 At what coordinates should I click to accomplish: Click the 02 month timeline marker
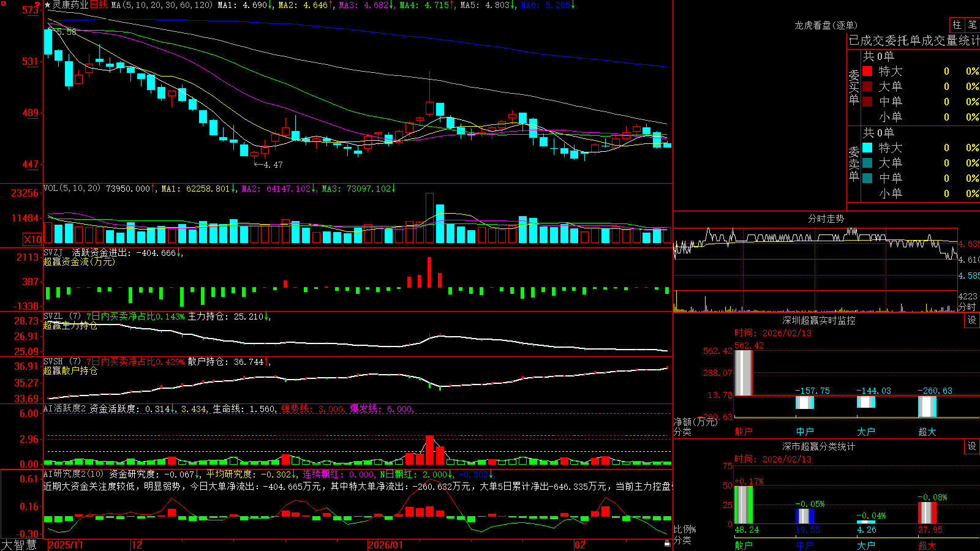coord(580,545)
